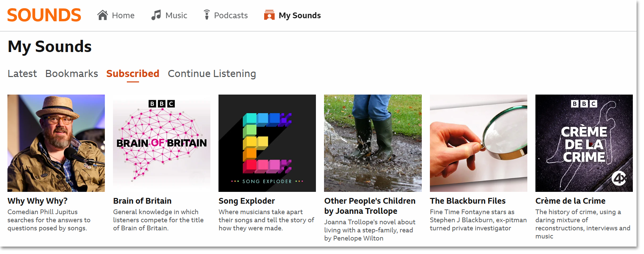
Task: Click the orange SOUNDS logo
Action: pos(44,15)
